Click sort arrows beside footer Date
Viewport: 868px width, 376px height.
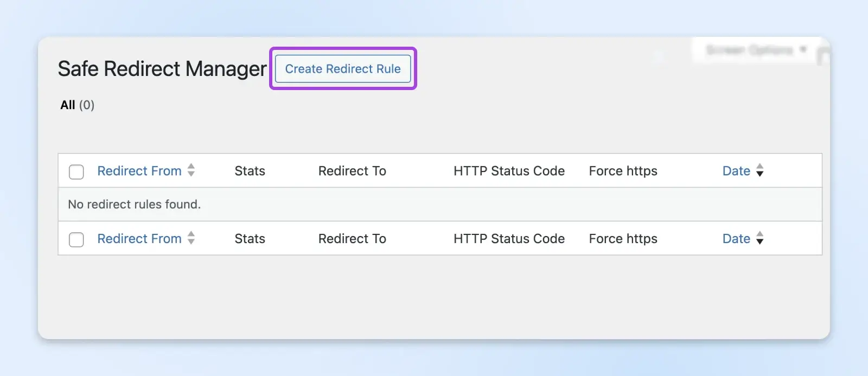(x=760, y=238)
